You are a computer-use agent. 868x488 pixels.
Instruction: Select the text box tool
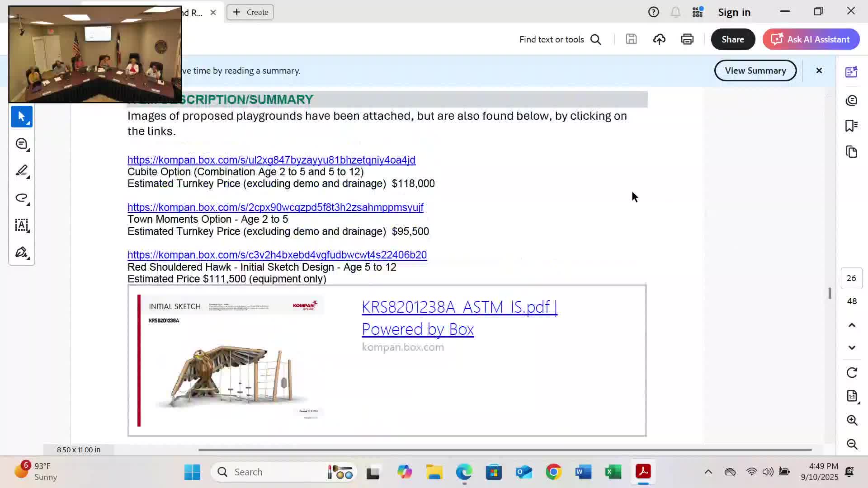21,225
